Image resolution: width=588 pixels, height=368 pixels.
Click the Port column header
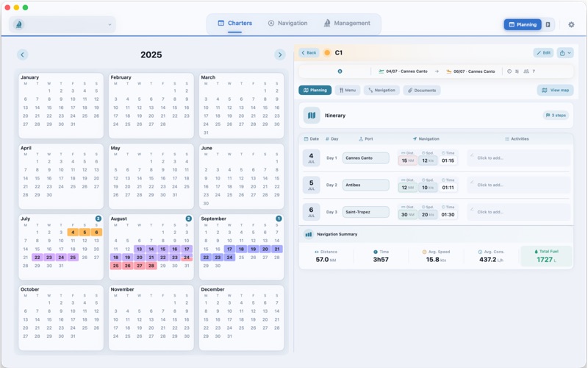366,139
